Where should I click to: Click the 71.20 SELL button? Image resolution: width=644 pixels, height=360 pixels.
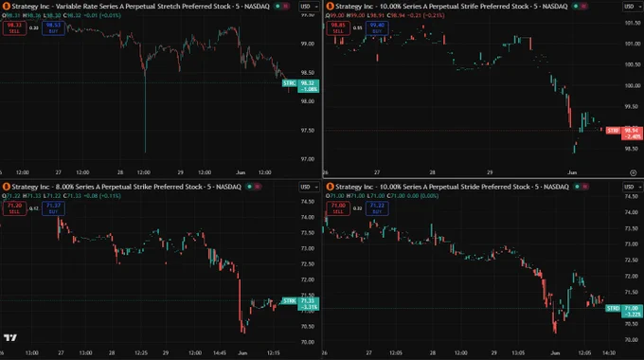point(14,208)
